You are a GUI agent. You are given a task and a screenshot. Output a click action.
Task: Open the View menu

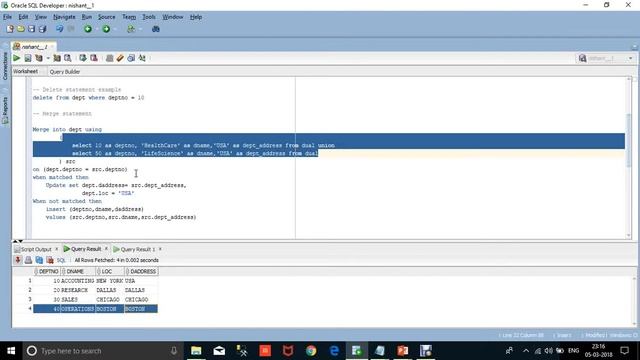coord(40,17)
